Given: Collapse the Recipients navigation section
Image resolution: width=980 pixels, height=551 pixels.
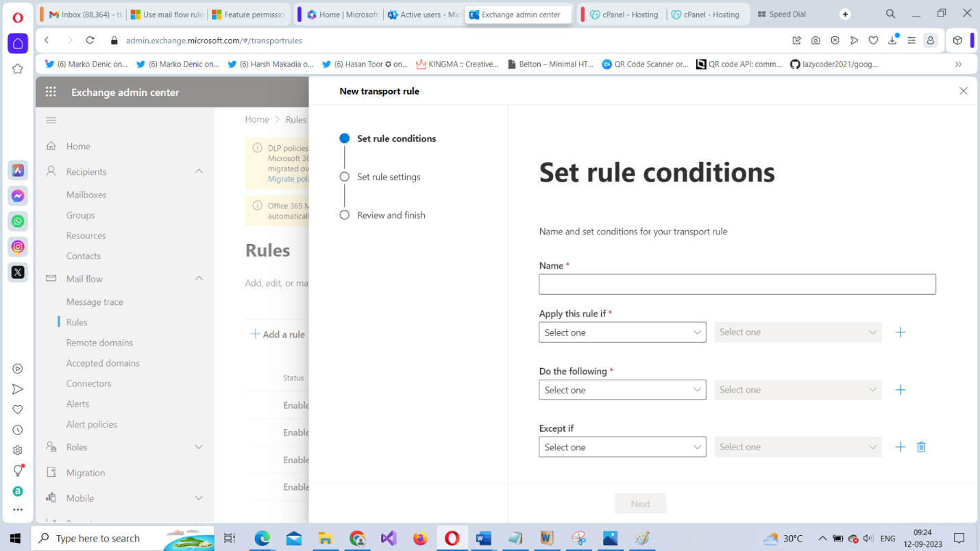Looking at the screenshot, I should (x=199, y=171).
